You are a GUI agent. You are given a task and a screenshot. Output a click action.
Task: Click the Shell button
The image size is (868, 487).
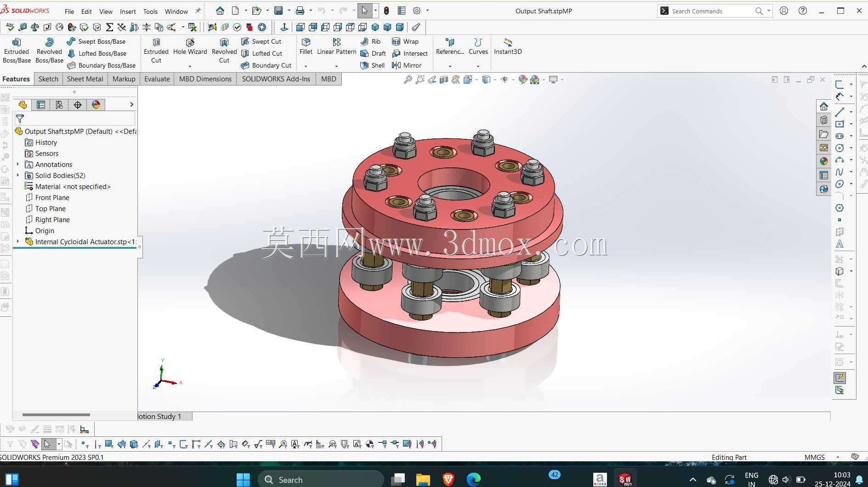[373, 65]
